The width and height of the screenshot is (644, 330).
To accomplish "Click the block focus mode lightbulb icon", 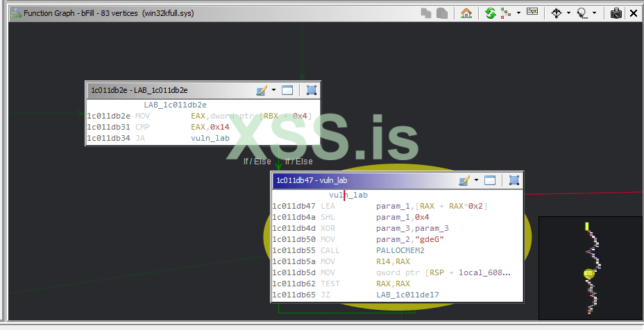I will pos(582,13).
